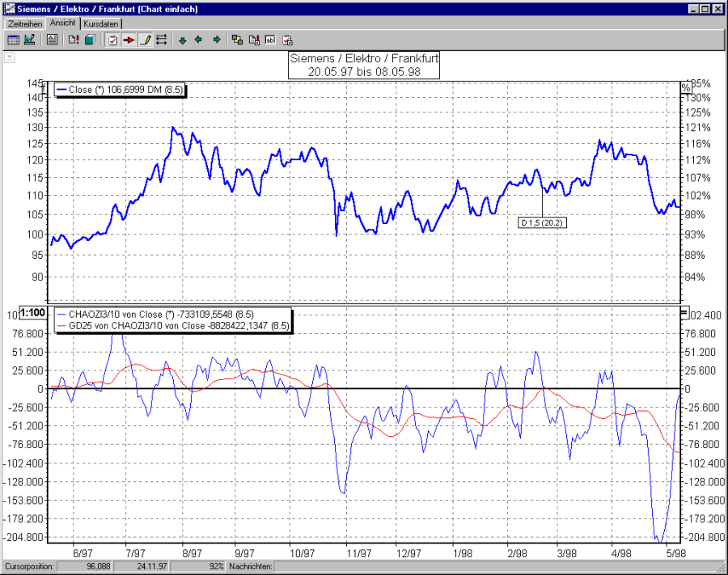Click the text report icon
The image size is (728, 575).
click(51, 39)
